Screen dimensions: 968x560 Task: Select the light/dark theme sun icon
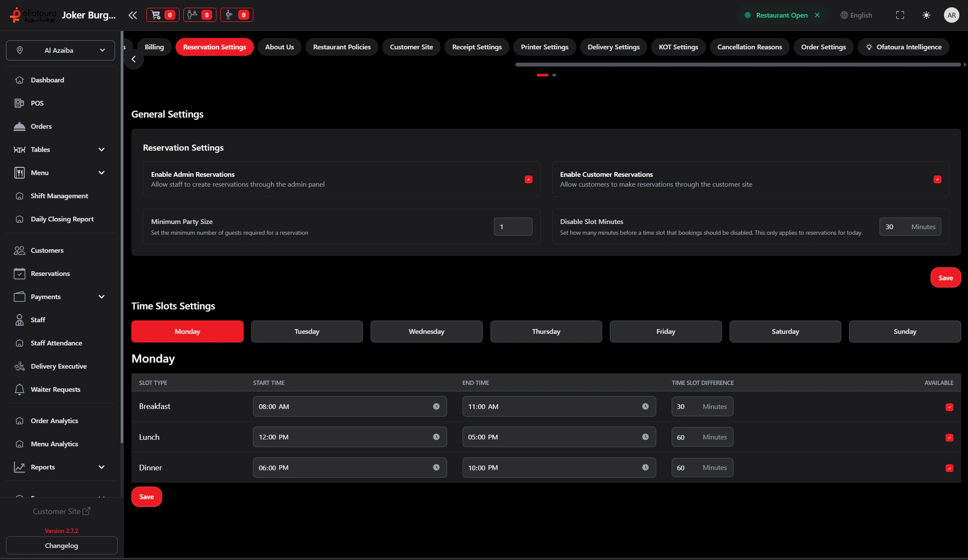(926, 15)
